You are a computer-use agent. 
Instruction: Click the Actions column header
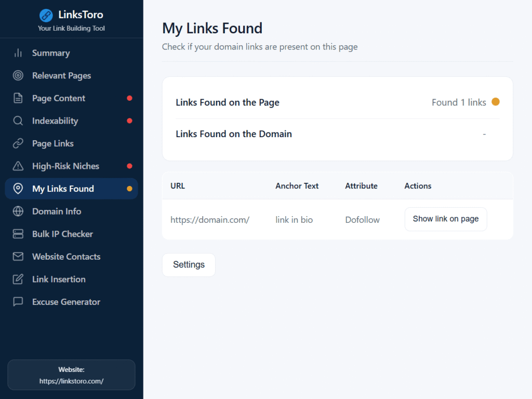418,186
